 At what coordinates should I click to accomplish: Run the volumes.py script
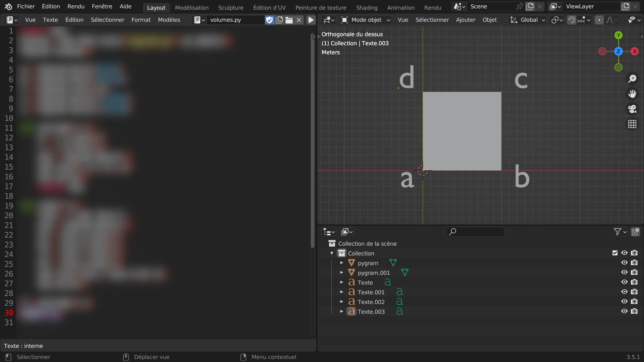tap(311, 20)
